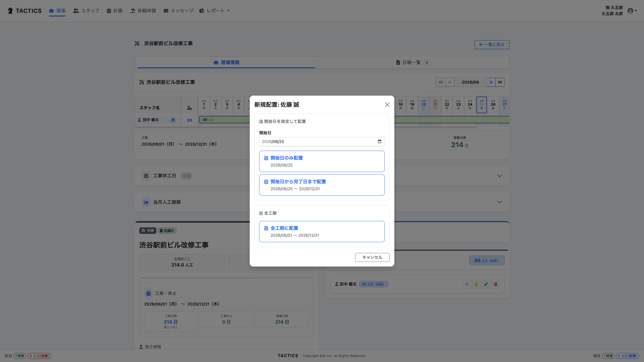Choose 開始日から完了日まで配置 option
The width and height of the screenshot is (644, 362).
(322, 185)
